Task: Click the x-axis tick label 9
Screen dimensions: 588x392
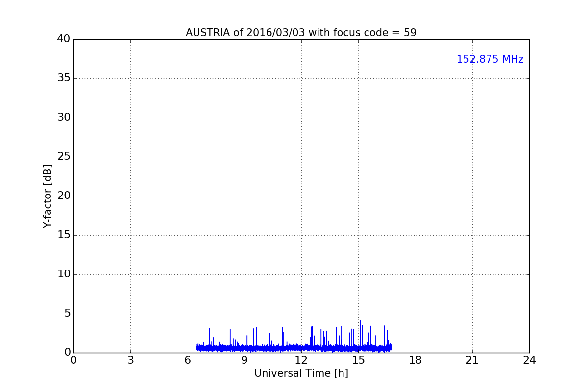Action: (245, 360)
